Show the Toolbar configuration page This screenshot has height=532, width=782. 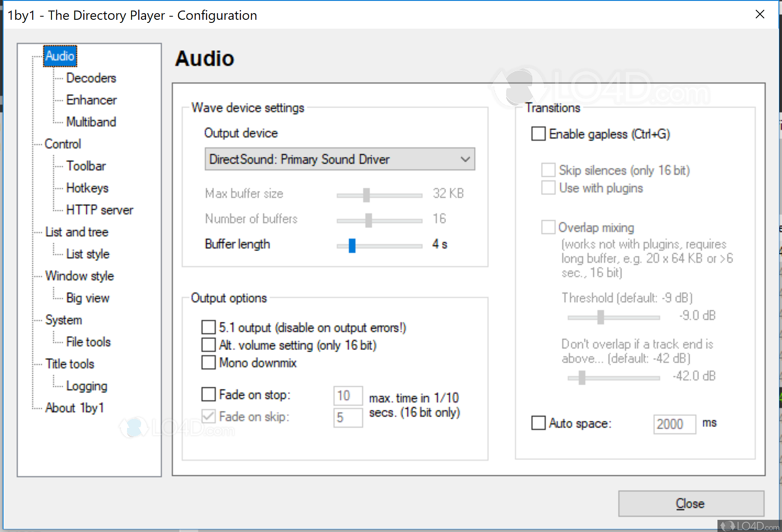tap(86, 166)
